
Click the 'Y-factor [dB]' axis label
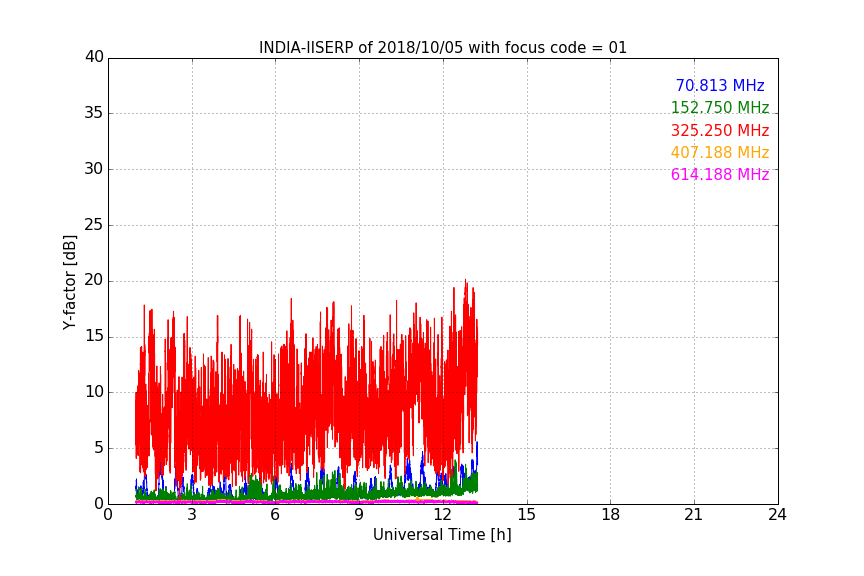(x=69, y=283)
